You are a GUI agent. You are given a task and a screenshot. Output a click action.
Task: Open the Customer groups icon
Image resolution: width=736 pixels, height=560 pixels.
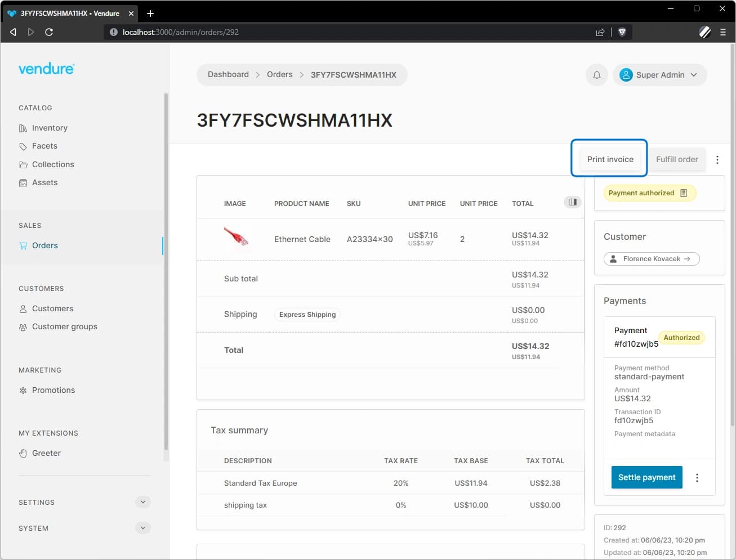[x=23, y=326]
